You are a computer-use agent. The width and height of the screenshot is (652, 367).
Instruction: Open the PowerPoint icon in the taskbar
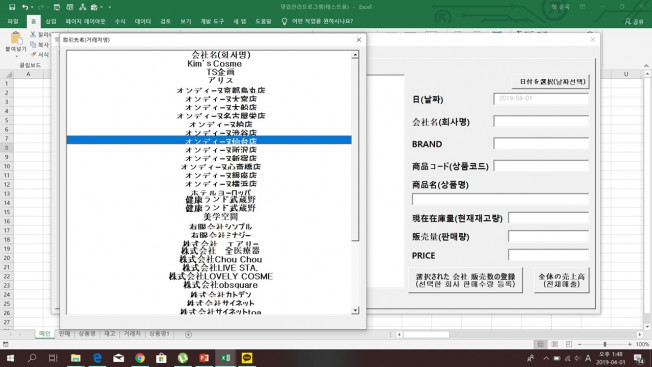click(x=204, y=358)
